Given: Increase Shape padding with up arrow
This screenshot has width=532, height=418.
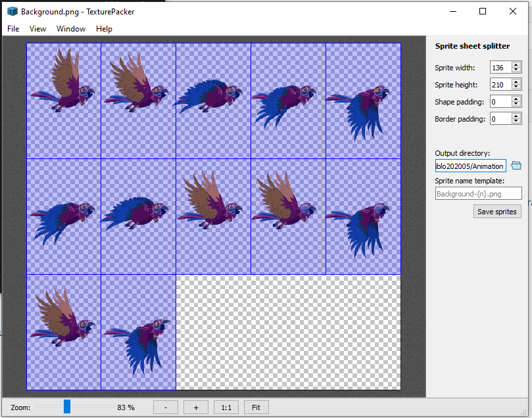Looking at the screenshot, I should click(516, 99).
